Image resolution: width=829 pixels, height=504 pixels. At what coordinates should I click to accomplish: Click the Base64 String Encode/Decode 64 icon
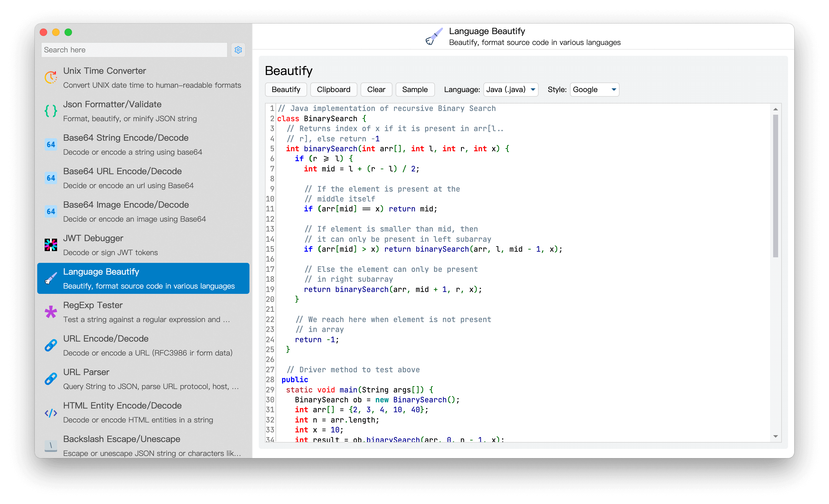(51, 144)
